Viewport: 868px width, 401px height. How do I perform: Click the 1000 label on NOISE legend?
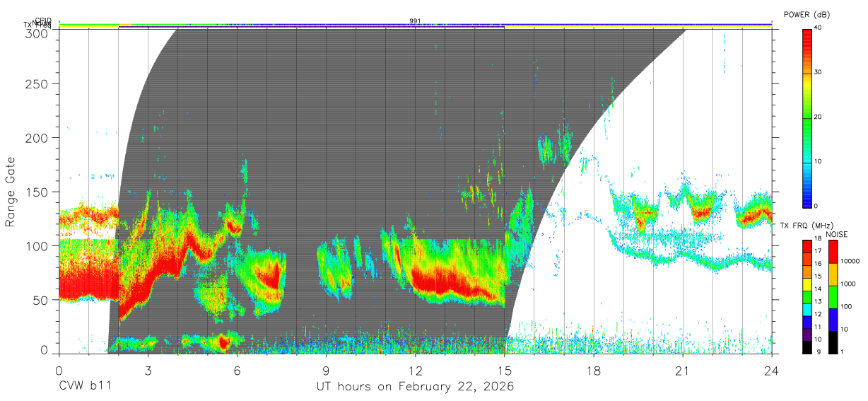point(848,284)
